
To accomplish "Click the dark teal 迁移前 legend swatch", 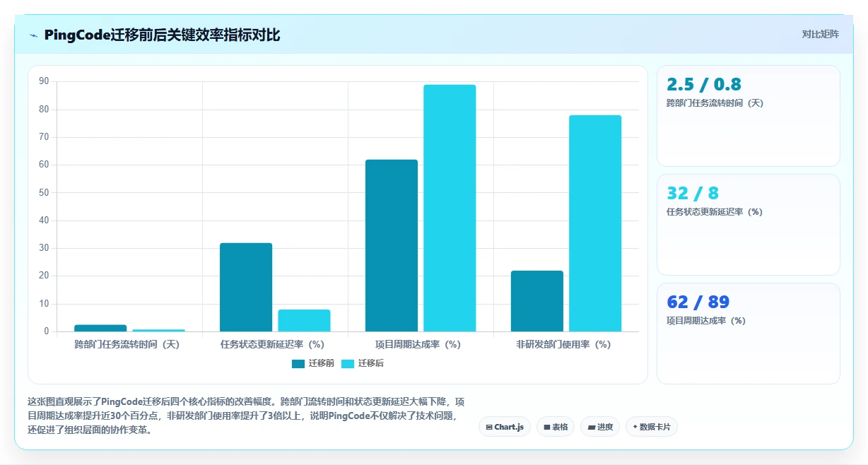I will (x=298, y=364).
